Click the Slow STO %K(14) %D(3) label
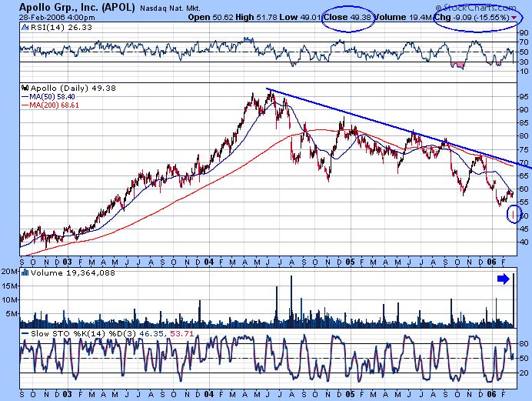Screen dimensions: 532x401 pyautogui.click(x=84, y=334)
